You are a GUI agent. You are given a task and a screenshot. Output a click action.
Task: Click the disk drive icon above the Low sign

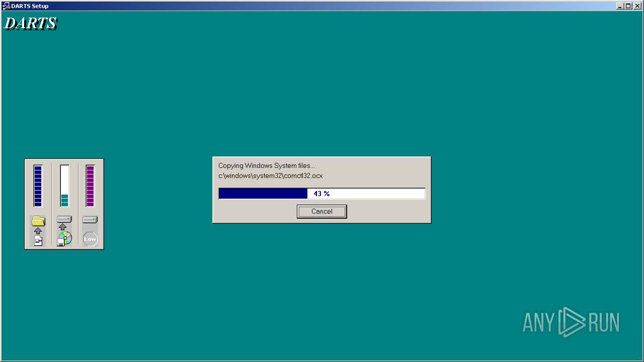point(90,220)
